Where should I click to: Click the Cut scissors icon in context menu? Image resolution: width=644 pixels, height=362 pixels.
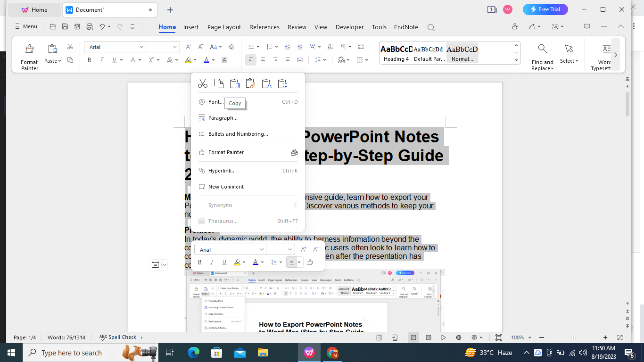click(203, 84)
